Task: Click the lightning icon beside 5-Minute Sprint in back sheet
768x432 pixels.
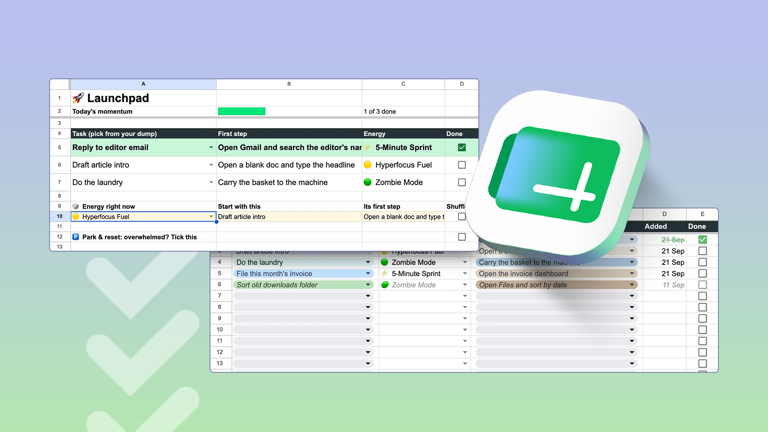Action: pyautogui.click(x=384, y=274)
